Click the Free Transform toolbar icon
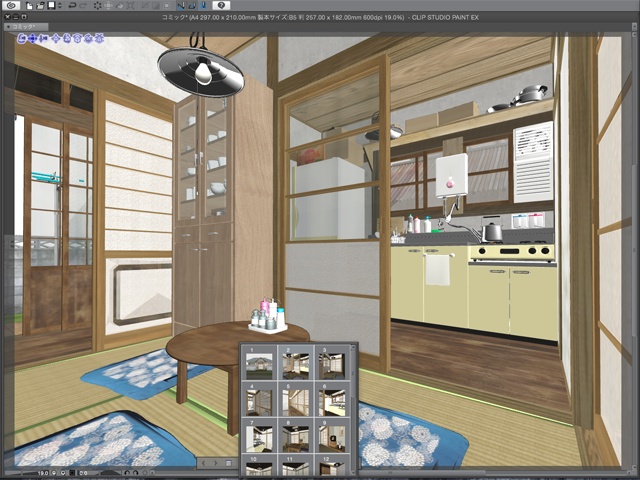Screen dimensions: 640x480 pyautogui.click(x=131, y=6)
